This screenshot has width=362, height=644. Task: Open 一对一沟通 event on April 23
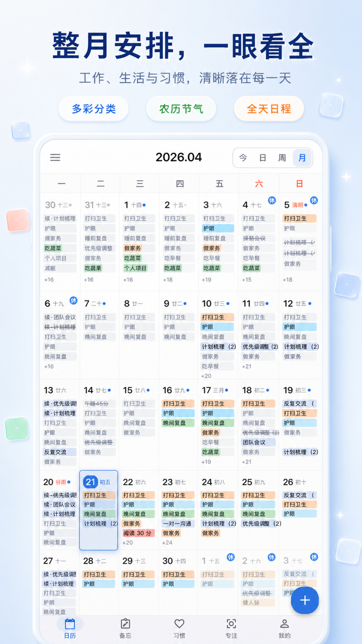tap(178, 524)
